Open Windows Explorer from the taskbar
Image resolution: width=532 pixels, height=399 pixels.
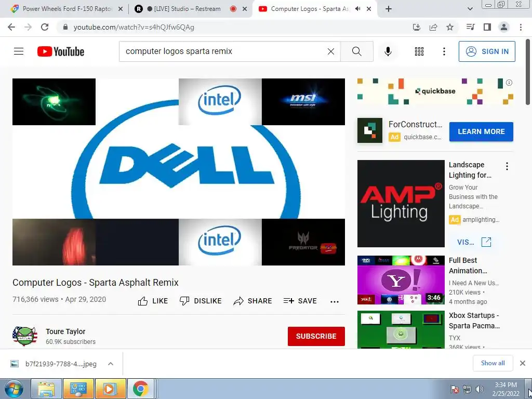46,389
